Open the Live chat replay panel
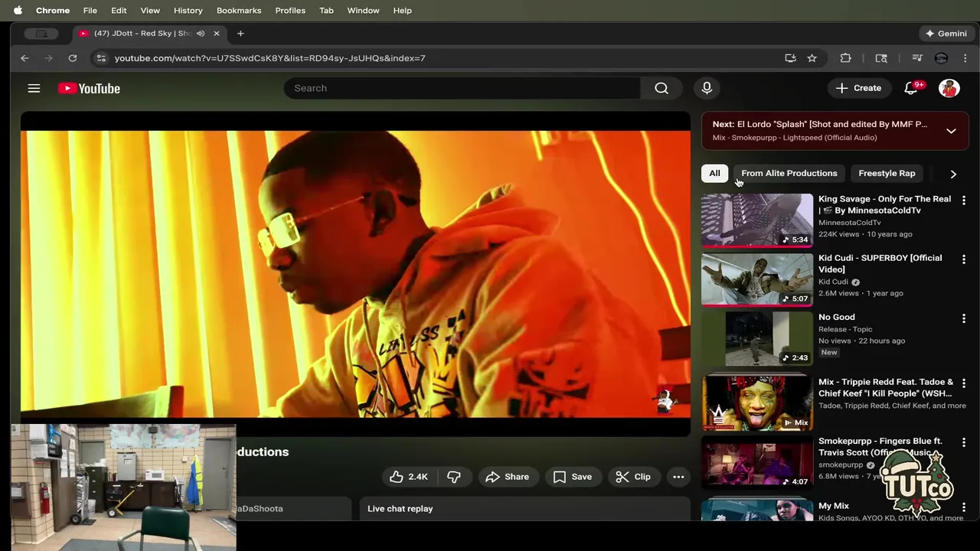The height and width of the screenshot is (551, 980). coord(525,509)
